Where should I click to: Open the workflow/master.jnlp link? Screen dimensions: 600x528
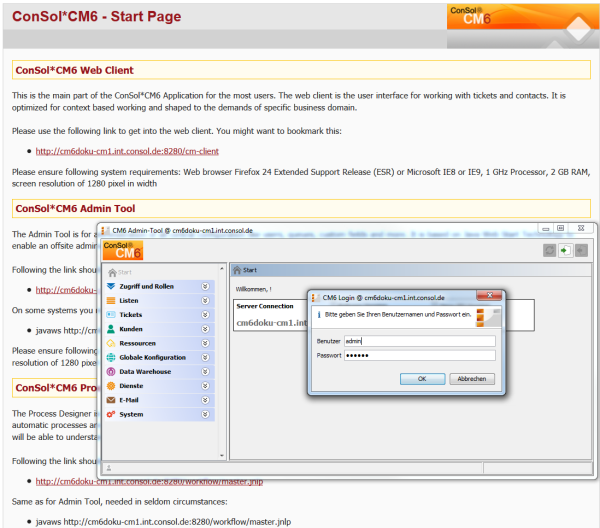[x=149, y=481]
